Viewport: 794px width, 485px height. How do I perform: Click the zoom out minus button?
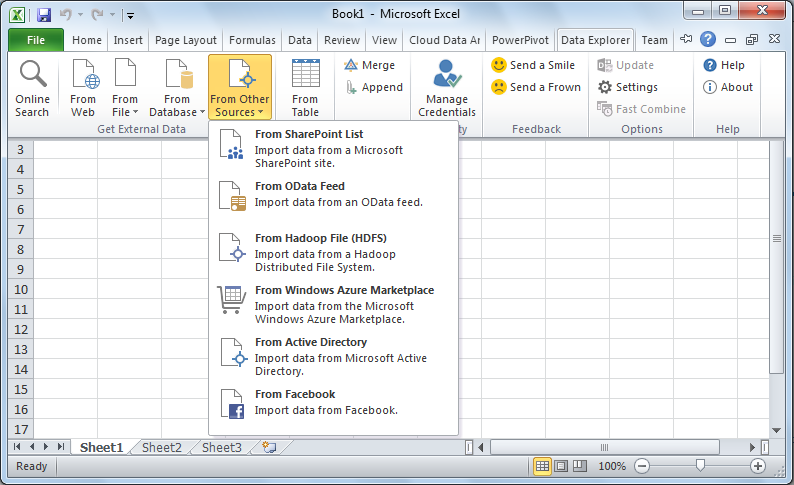(642, 466)
